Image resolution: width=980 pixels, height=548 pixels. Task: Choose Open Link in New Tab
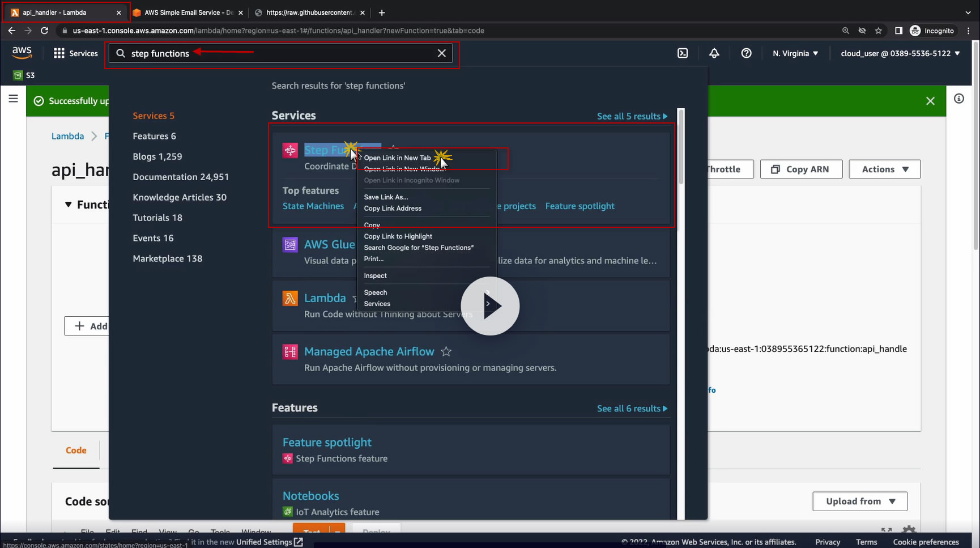point(397,158)
